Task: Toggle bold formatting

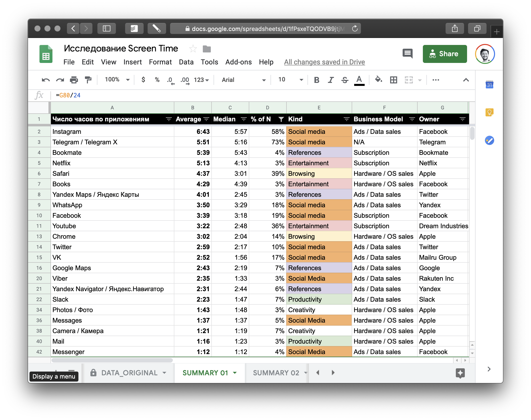Action: tap(316, 80)
